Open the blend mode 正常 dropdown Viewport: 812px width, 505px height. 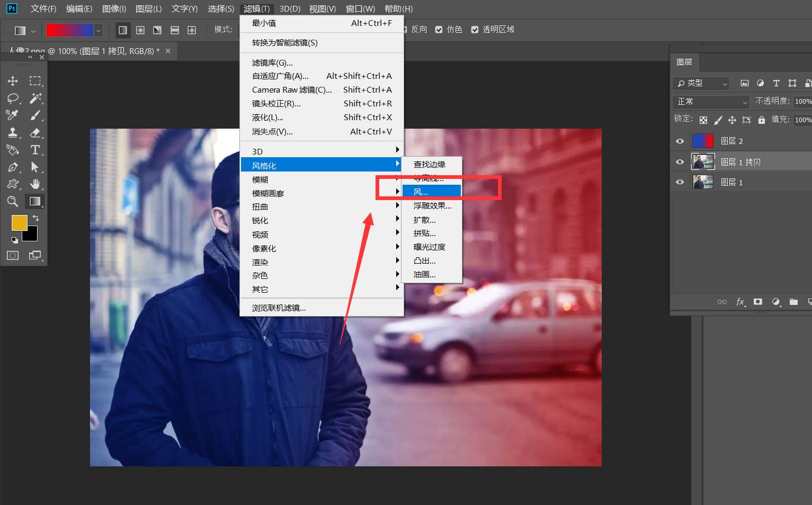711,102
